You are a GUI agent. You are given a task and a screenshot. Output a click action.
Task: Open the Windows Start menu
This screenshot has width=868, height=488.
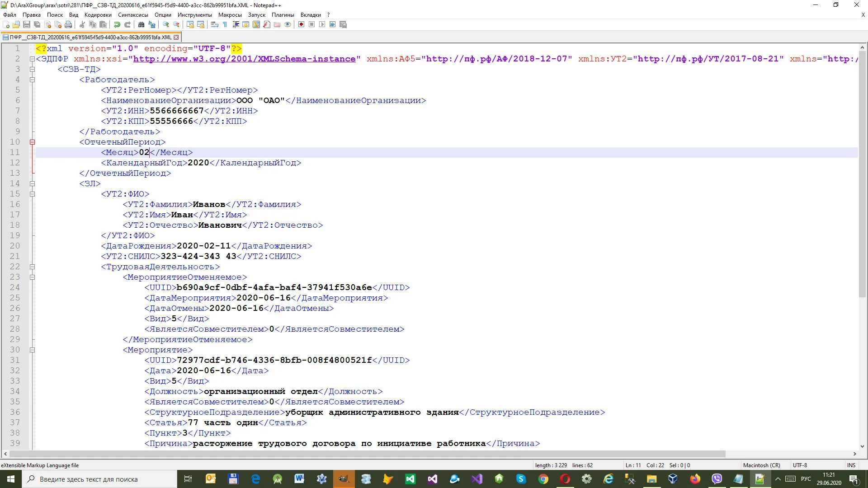(x=11, y=479)
